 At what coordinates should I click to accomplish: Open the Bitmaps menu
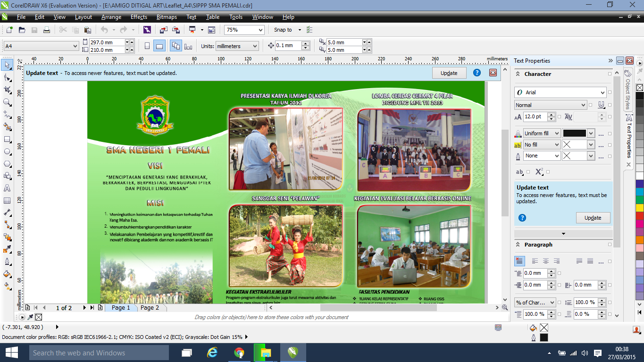[x=167, y=17]
